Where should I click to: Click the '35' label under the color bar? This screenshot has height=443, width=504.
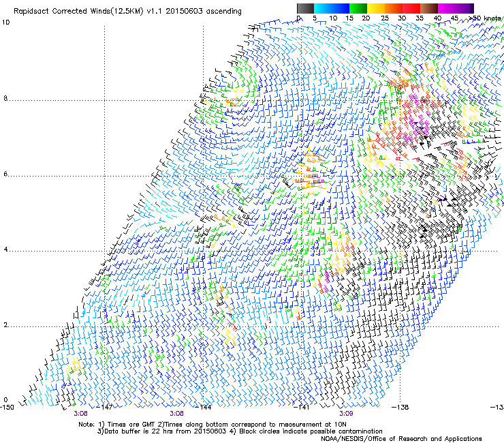[x=420, y=18]
